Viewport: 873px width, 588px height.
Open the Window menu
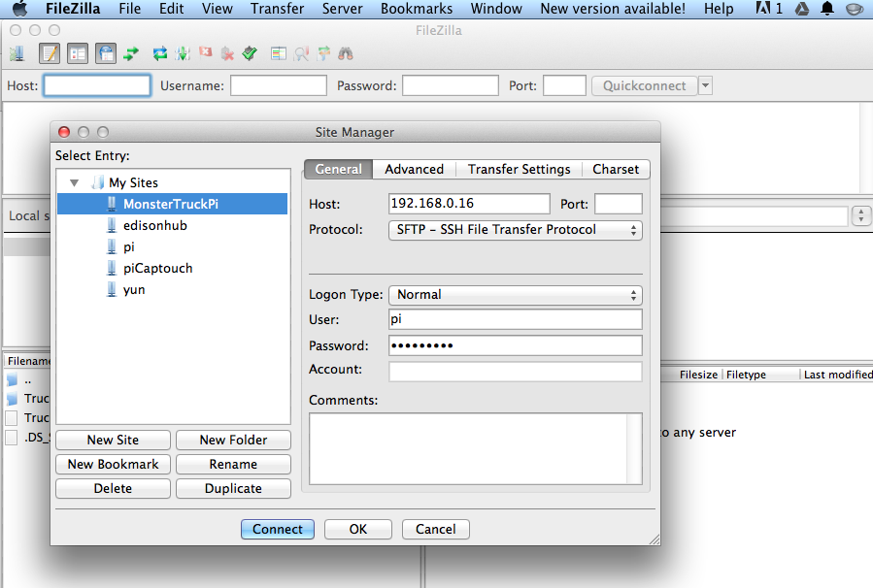(496, 9)
